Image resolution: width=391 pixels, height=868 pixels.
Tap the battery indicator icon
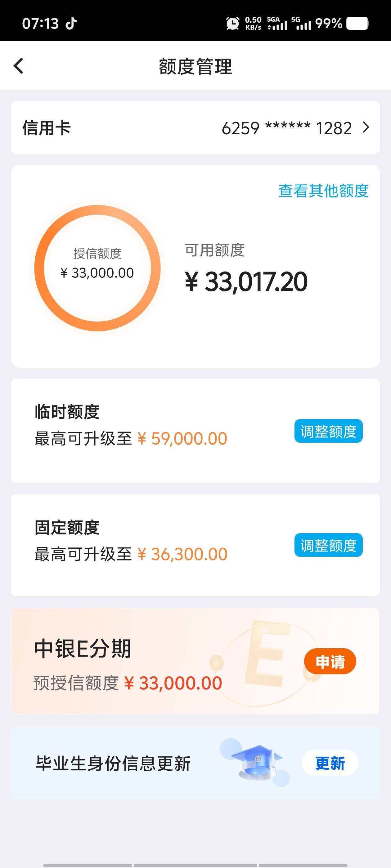click(357, 23)
